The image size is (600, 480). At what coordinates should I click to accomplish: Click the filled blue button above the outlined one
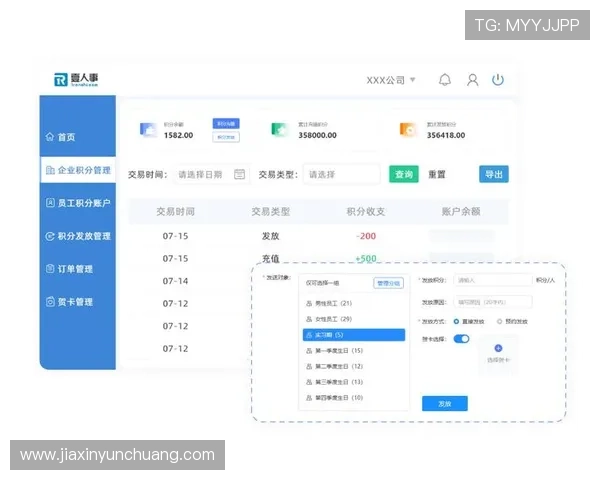coord(226,124)
